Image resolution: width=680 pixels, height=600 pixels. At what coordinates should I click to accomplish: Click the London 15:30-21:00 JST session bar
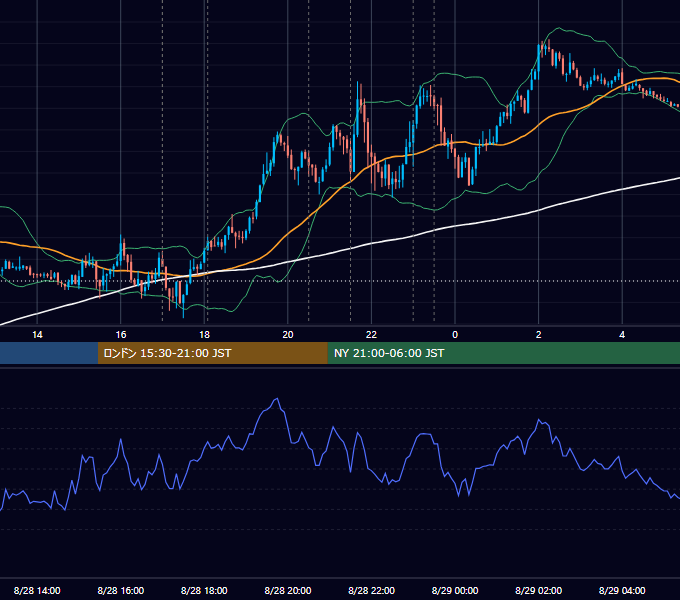[x=212, y=353]
